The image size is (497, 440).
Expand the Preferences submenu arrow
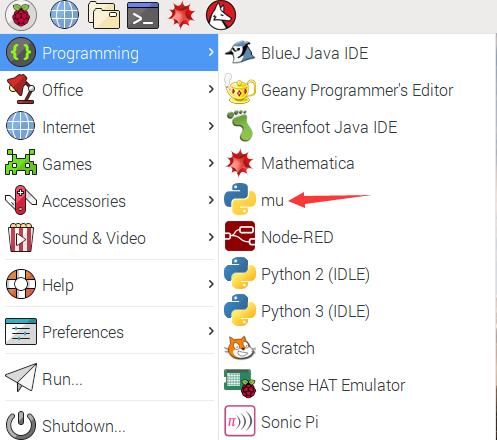tap(211, 331)
